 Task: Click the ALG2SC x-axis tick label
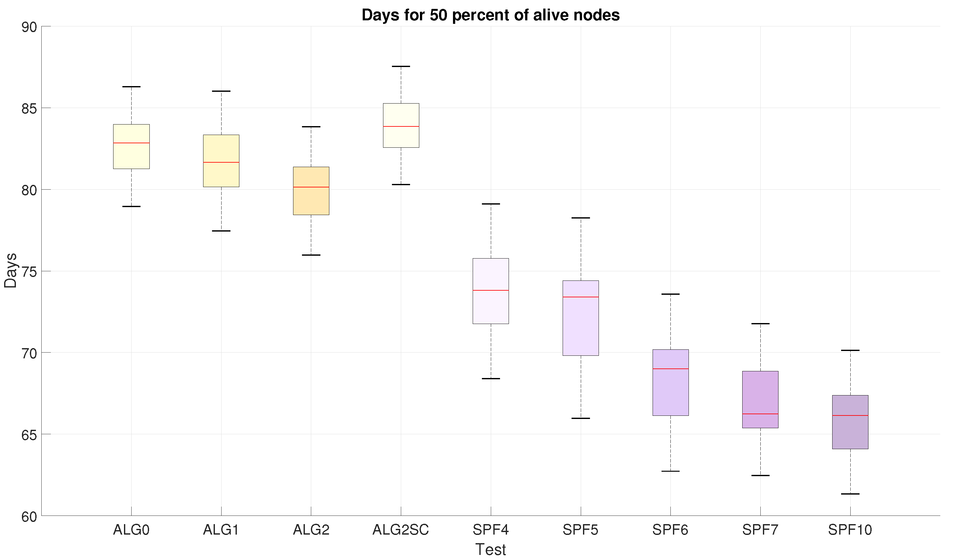click(x=401, y=530)
